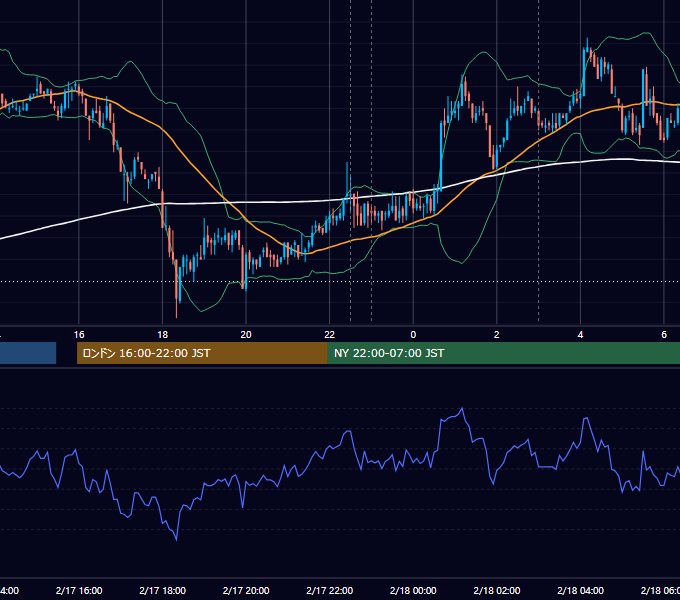Click the 4 hour label on the price chart axis
Screen dimensions: 680x600
580,335
